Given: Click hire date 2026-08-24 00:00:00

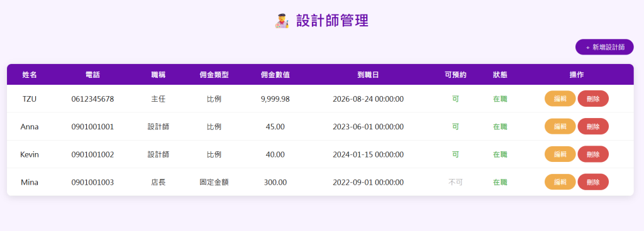Looking at the screenshot, I should pos(368,99).
